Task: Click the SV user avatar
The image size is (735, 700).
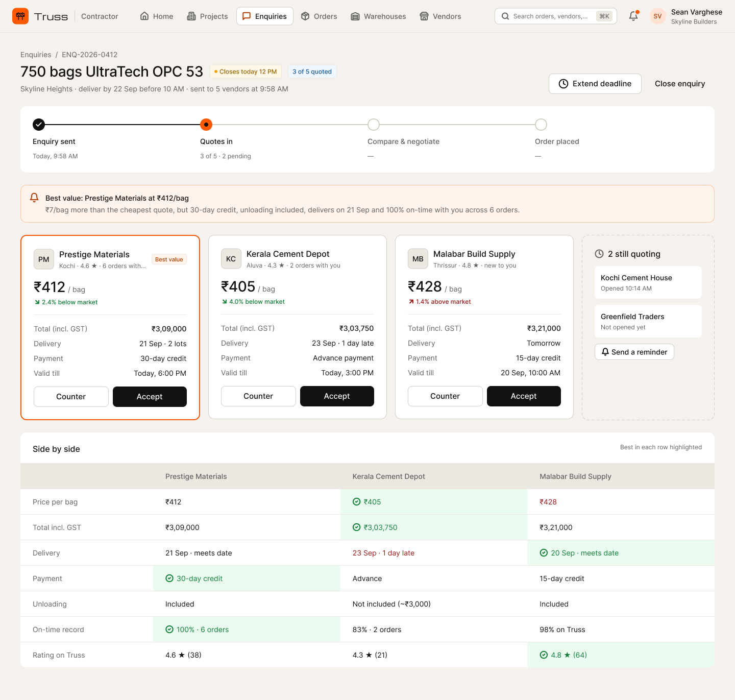Action: [x=657, y=16]
